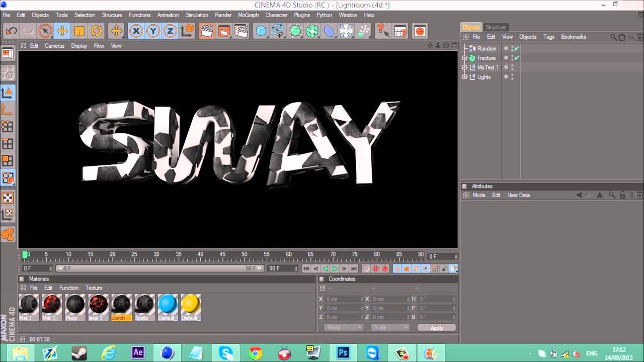The height and width of the screenshot is (362, 644).
Task: Expand the Fracture object tree
Action: [x=465, y=58]
